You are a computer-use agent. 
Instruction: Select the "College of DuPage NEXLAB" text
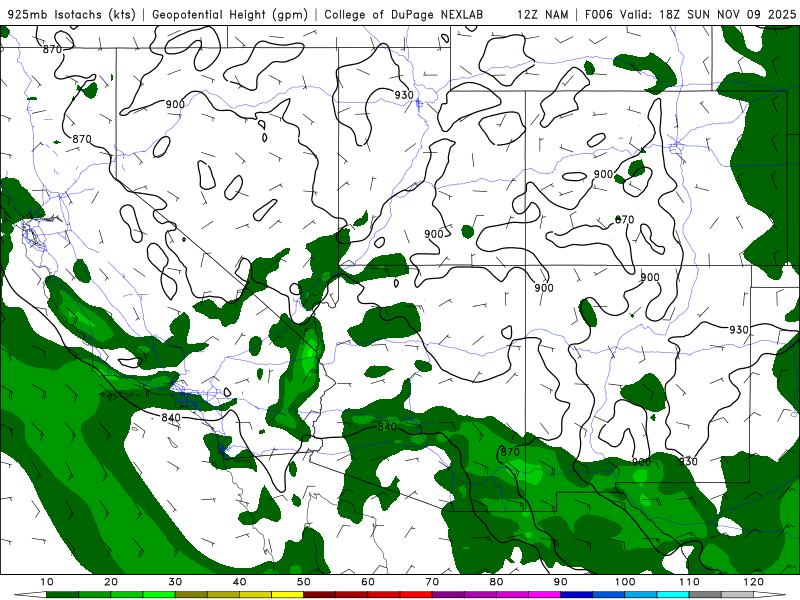point(403,14)
